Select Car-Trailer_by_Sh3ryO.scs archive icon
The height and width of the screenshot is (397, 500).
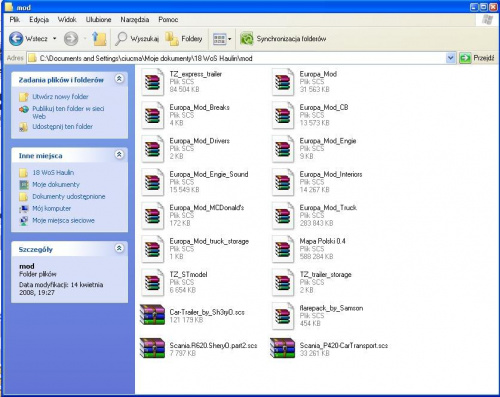(x=152, y=314)
